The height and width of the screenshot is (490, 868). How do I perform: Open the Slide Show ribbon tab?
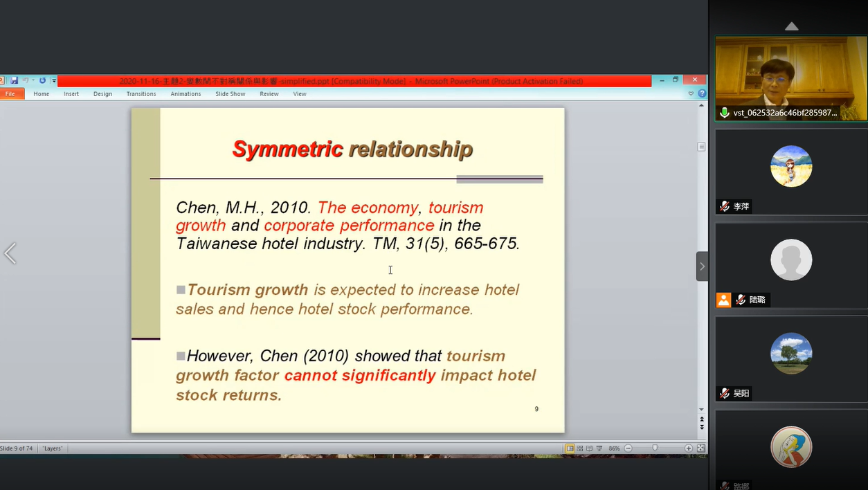click(x=230, y=94)
